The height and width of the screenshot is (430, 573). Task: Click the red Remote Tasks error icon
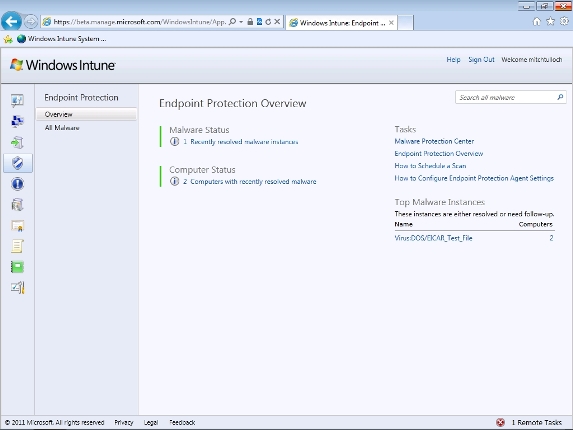tap(500, 422)
